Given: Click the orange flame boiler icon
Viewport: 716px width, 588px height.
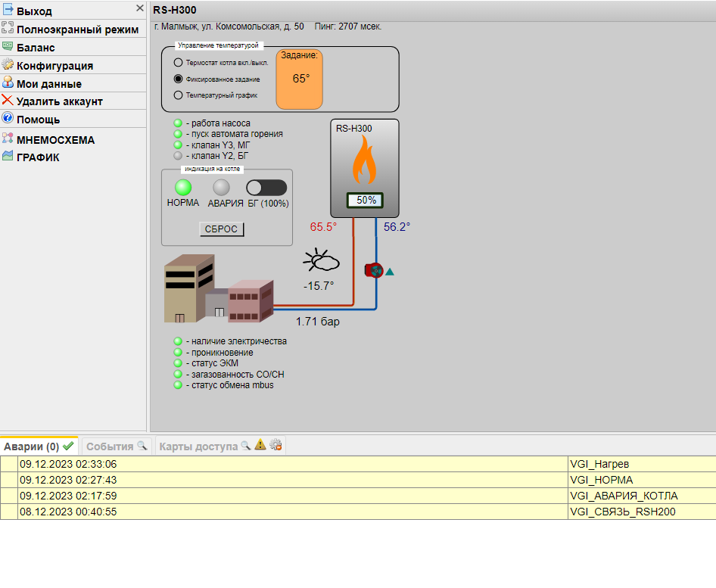Looking at the screenshot, I should (x=364, y=160).
